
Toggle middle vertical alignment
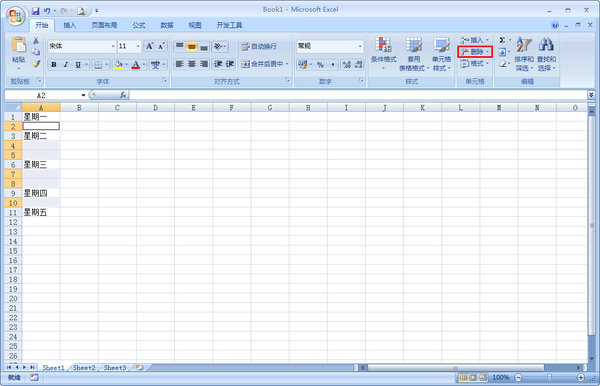(191, 46)
